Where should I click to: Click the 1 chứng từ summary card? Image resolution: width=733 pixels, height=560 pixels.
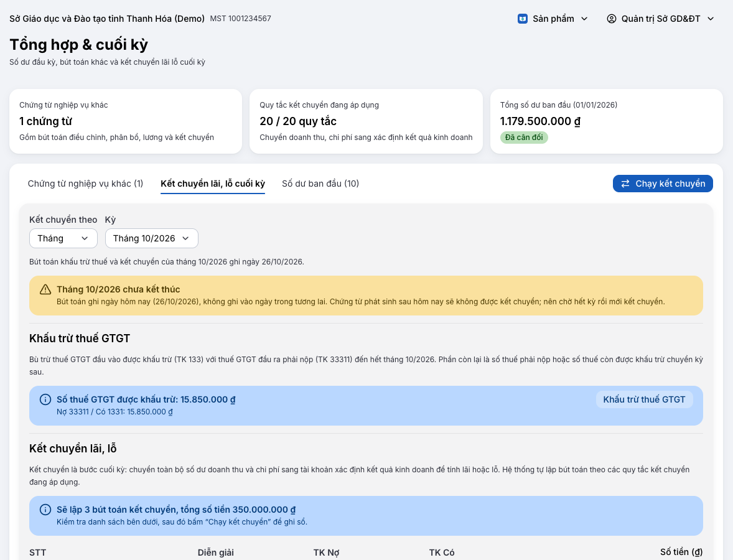(x=126, y=121)
